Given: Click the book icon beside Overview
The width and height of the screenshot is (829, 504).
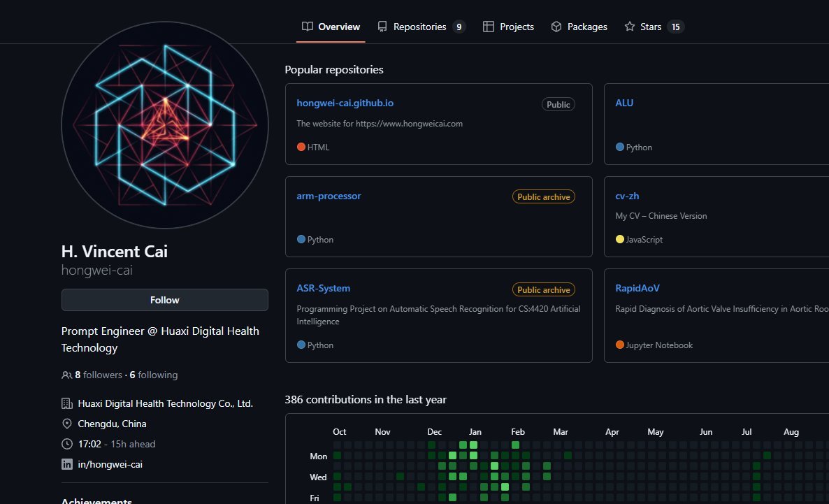Looking at the screenshot, I should click(x=307, y=27).
